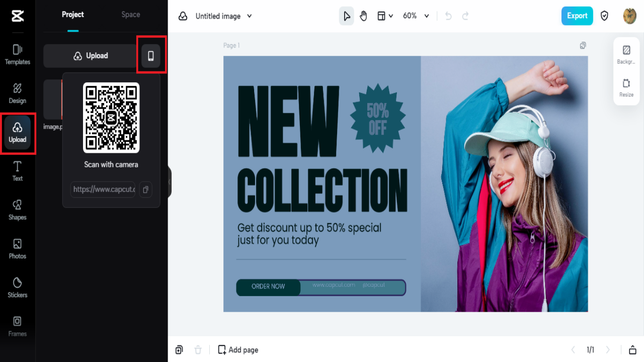Click the Add page button

pyautogui.click(x=238, y=350)
